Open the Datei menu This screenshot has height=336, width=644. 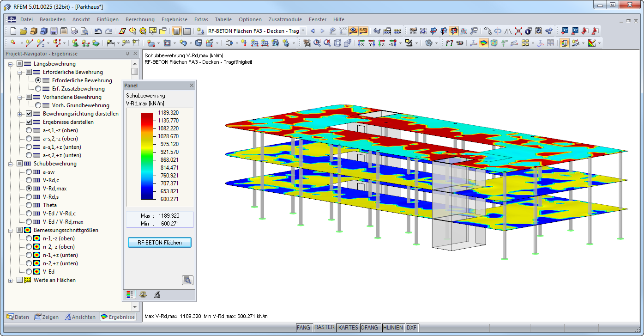(26, 19)
